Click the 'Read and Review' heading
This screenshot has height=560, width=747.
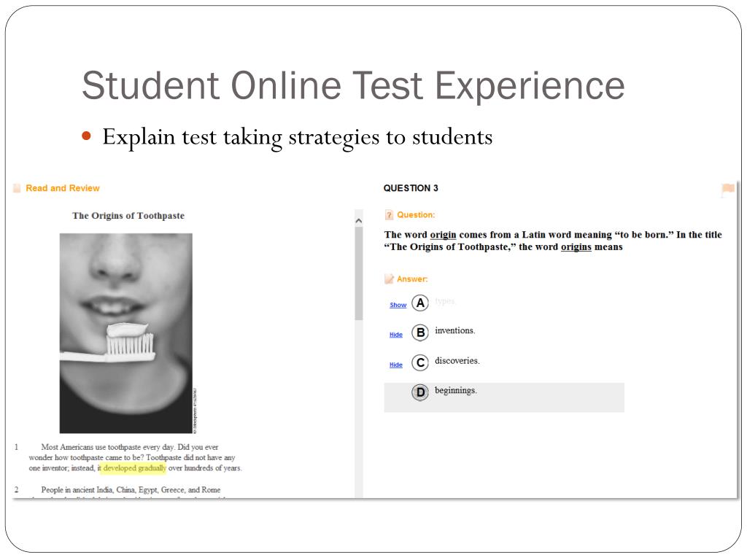pos(63,188)
